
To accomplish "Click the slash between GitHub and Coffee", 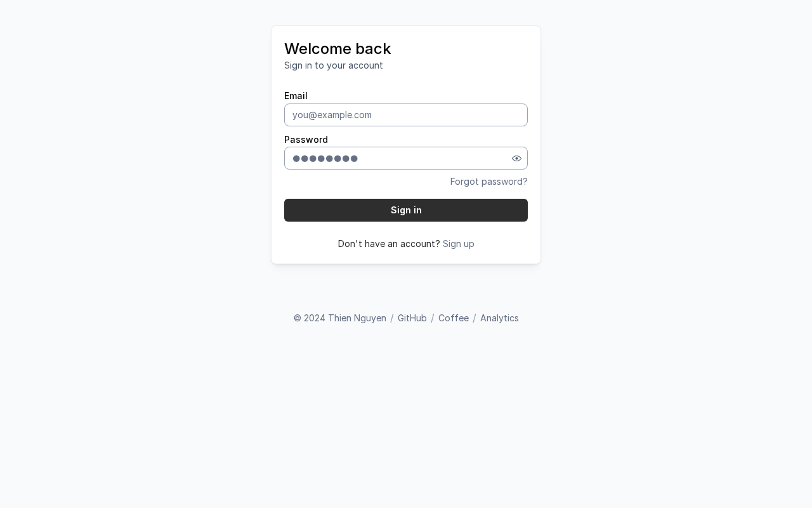I will point(433,318).
